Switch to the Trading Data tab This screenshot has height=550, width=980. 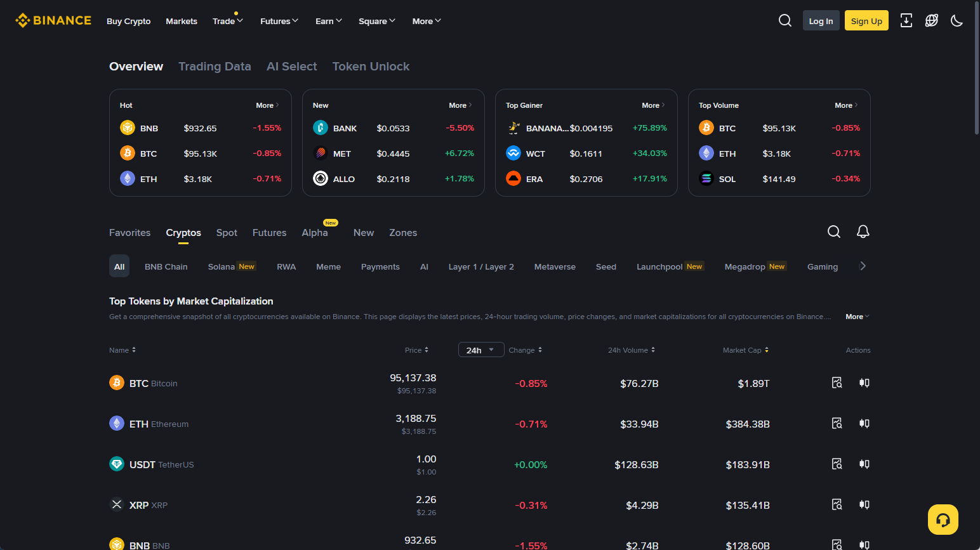click(215, 67)
